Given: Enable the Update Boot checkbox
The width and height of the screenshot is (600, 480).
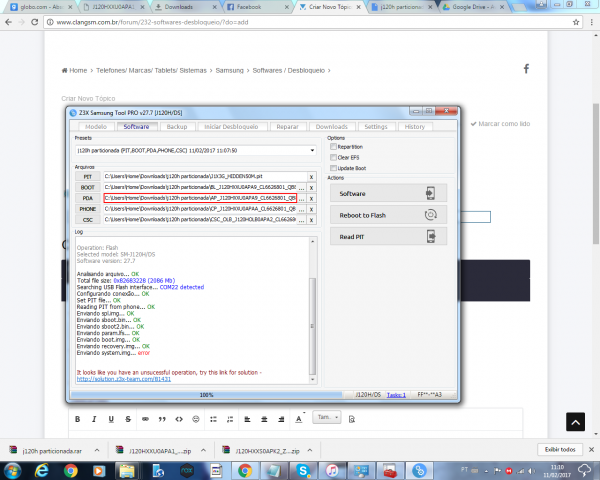Looking at the screenshot, I should (x=333, y=168).
